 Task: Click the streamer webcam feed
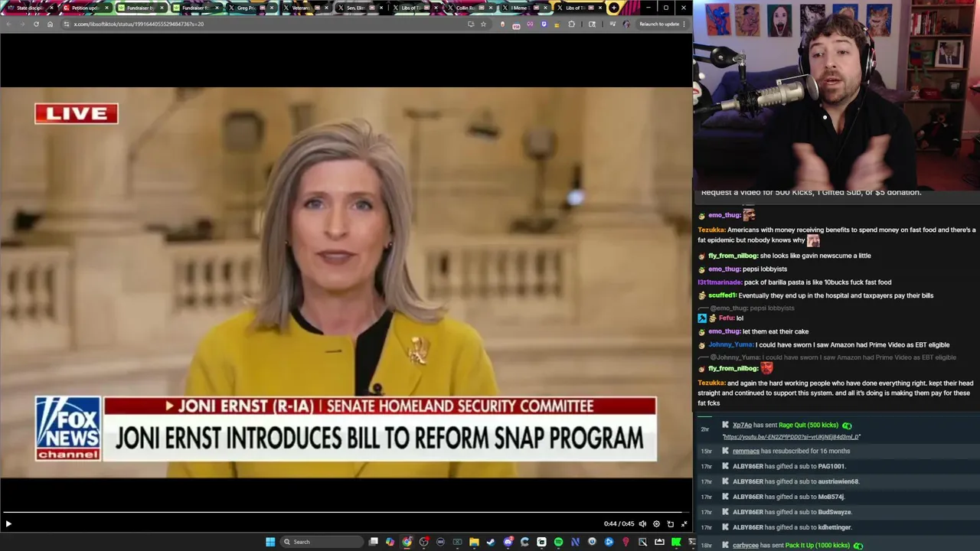(x=836, y=95)
